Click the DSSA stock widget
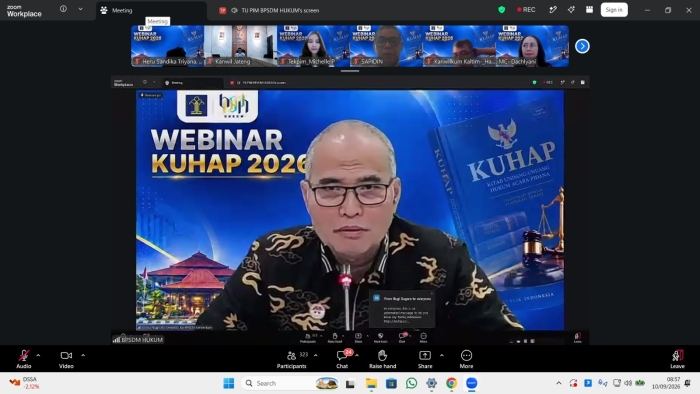Image resolution: width=700 pixels, height=394 pixels. 25,383
